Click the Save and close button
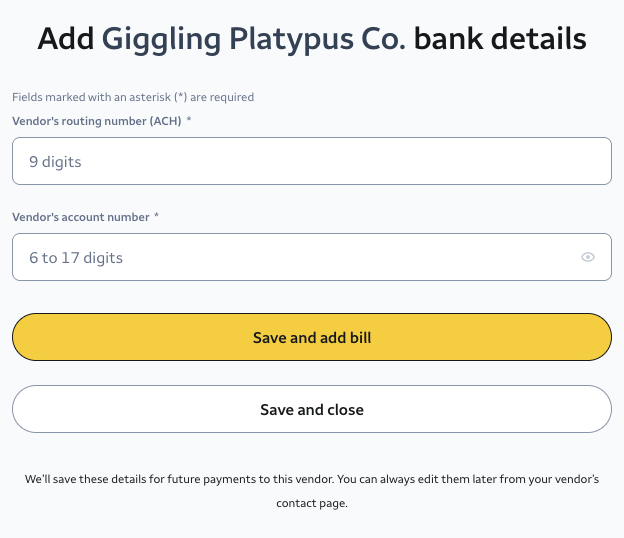This screenshot has width=624, height=538. click(311, 410)
